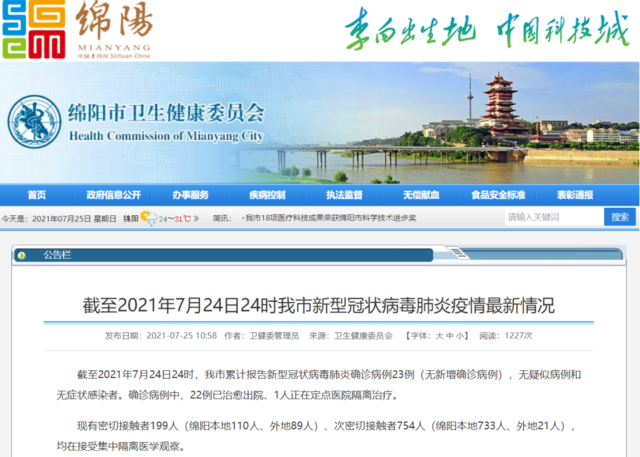Open the 政府信息公开 menu item
The width and height of the screenshot is (640, 457).
click(113, 194)
